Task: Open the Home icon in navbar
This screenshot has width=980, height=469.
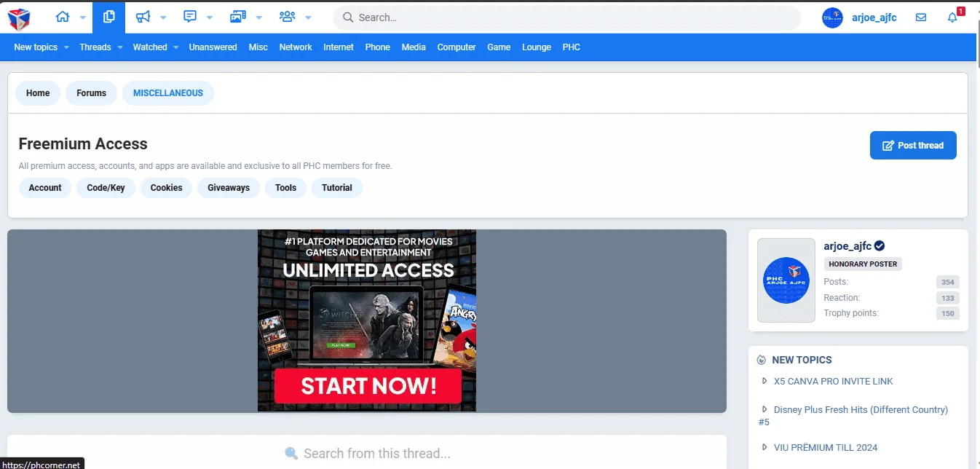Action: coord(63,17)
